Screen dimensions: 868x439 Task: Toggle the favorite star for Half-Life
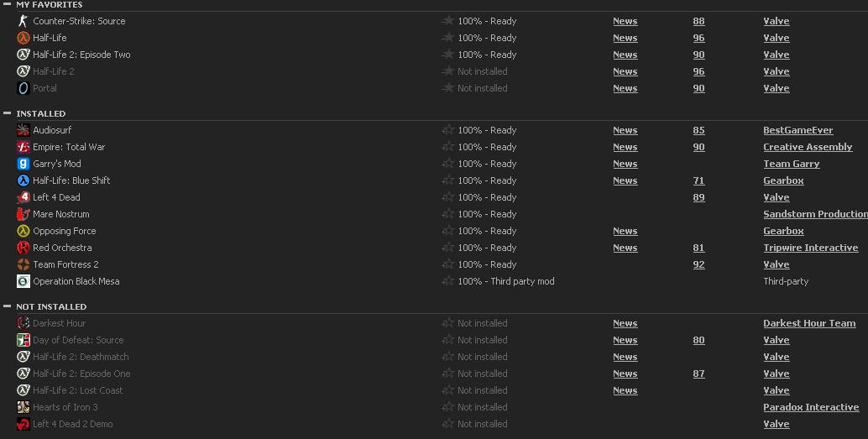[x=447, y=38]
